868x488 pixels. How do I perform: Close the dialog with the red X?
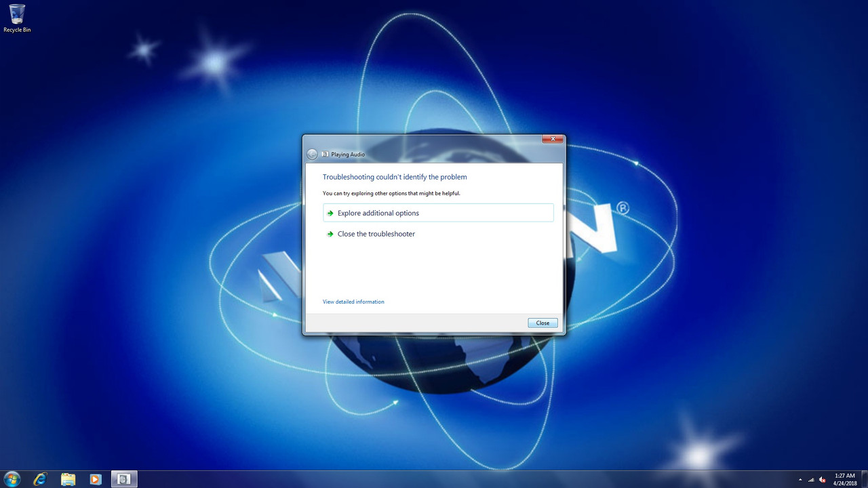[x=553, y=139]
